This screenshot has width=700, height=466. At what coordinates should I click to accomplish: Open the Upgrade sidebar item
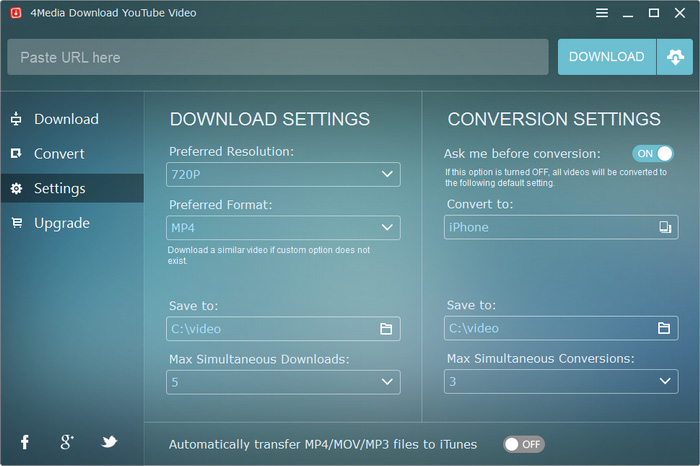[x=72, y=223]
